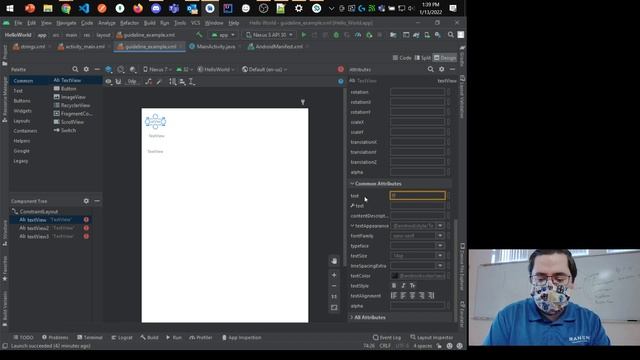Viewport: 640px width, 360px height.
Task: Set textAlignment to center option
Action: click(413, 296)
